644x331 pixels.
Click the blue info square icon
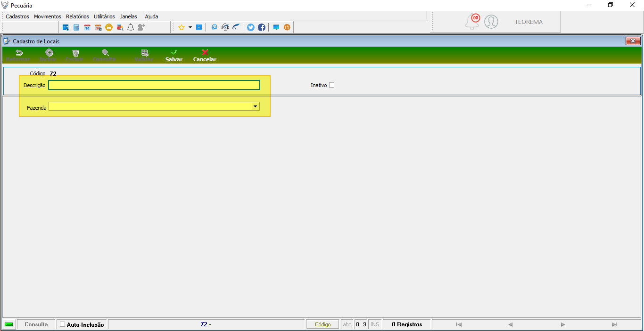[199, 27]
